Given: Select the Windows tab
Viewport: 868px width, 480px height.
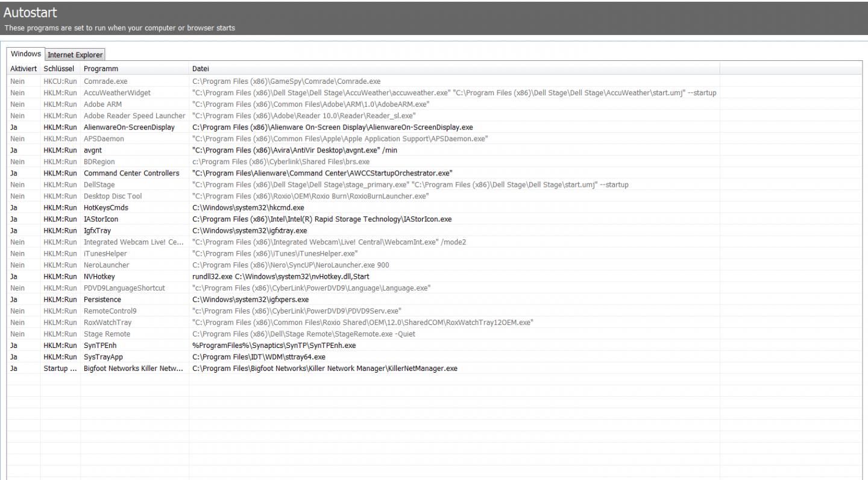Looking at the screenshot, I should pos(25,54).
